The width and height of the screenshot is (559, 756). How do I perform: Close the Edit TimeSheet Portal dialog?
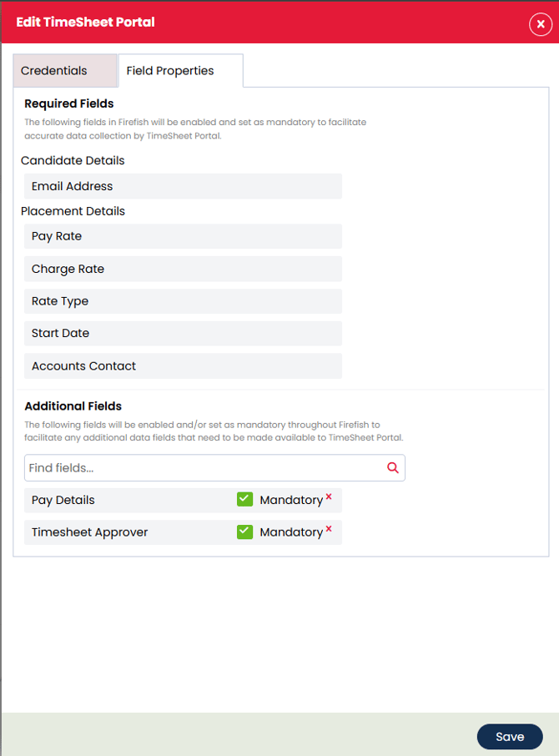540,24
